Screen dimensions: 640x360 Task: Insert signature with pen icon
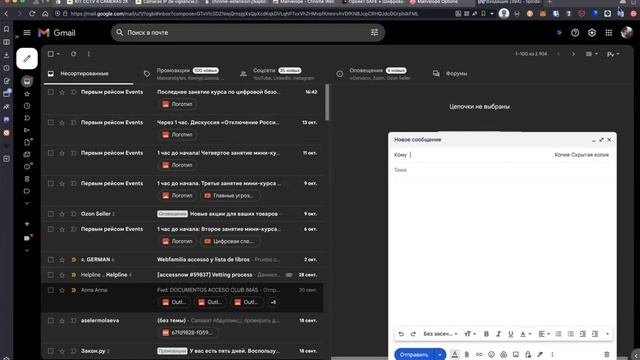pos(540,354)
